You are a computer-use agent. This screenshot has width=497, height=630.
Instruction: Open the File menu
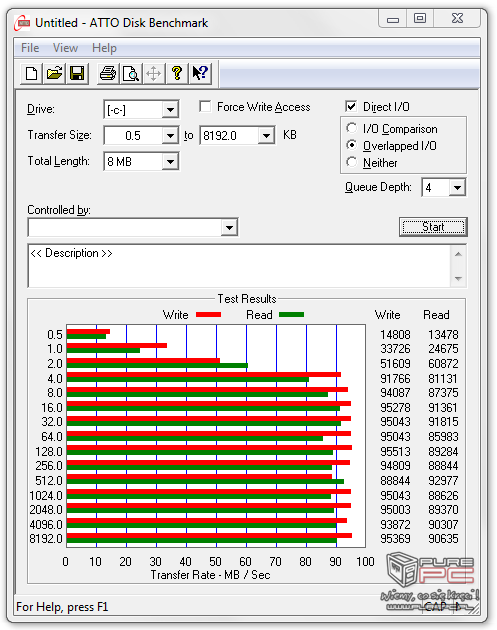(30, 48)
